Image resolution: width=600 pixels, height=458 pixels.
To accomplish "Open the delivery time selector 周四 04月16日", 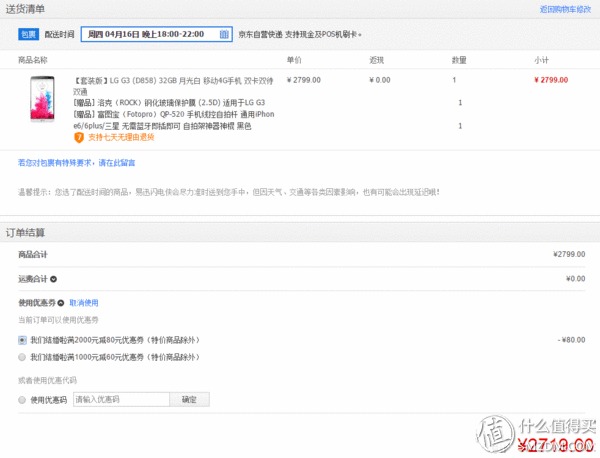I will [x=157, y=34].
